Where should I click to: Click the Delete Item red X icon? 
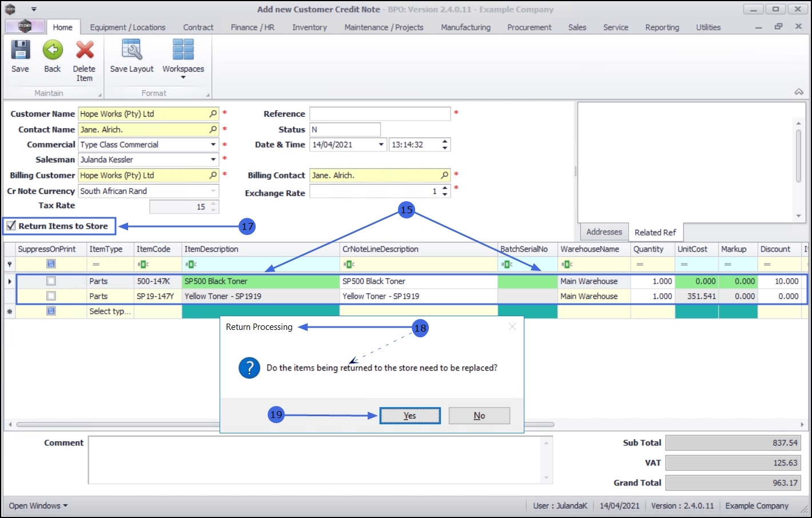[x=85, y=50]
